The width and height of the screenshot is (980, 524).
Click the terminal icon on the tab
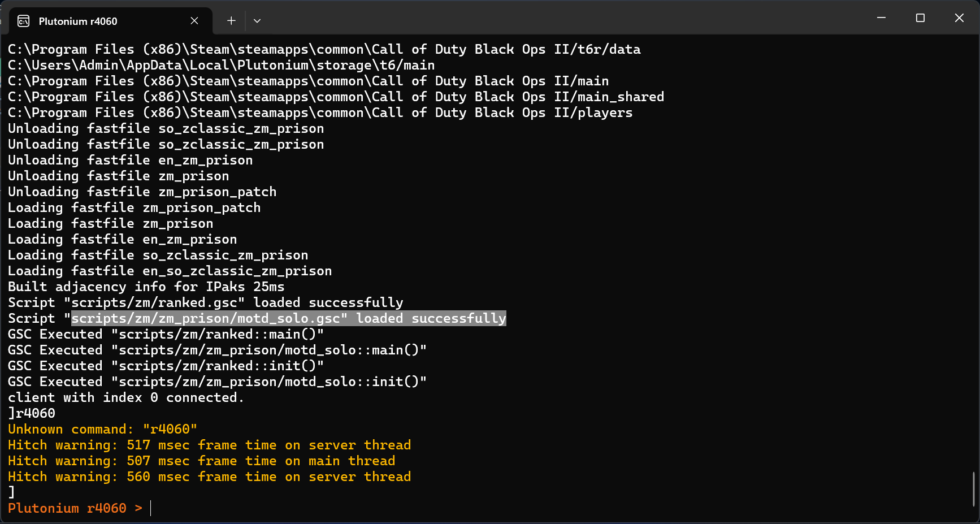coord(24,21)
